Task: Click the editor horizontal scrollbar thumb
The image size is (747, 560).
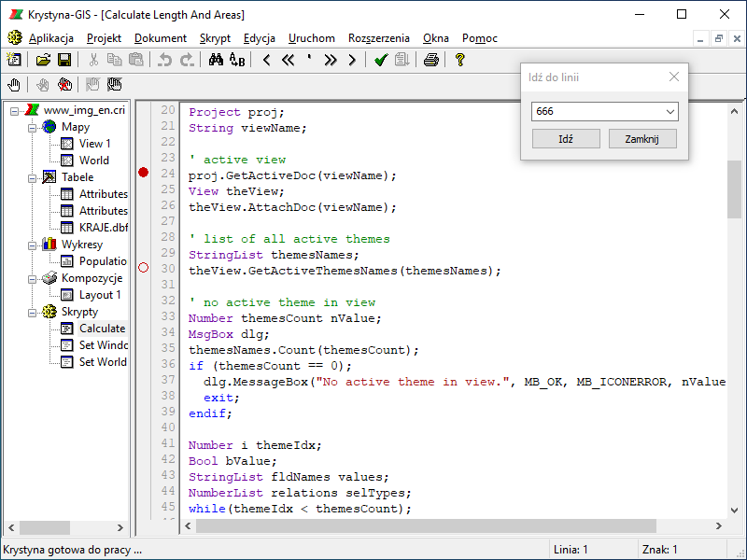Action: click(426, 525)
